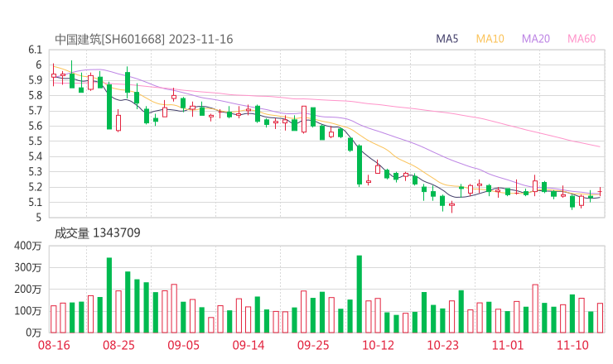Screen dimensions: 613x364
Task: Click the MA5 legend label
Action: 446,39
